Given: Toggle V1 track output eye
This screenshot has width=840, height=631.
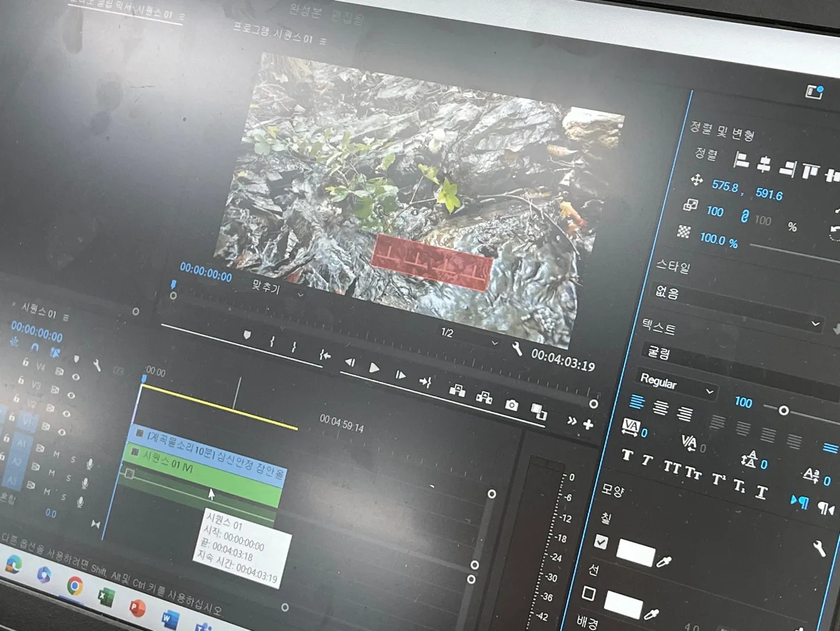Looking at the screenshot, I should (62, 433).
